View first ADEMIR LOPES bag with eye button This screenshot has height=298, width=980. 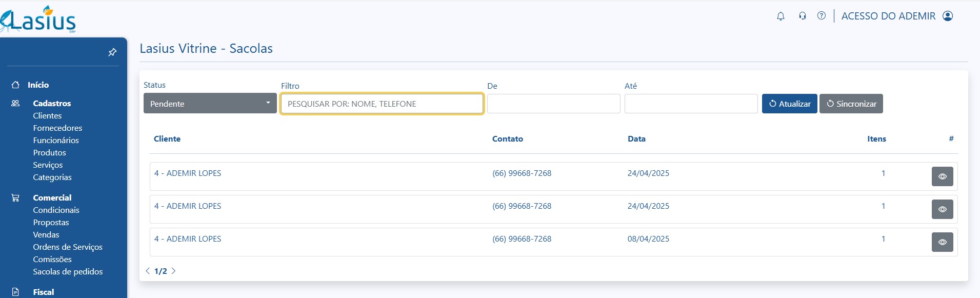click(x=942, y=176)
